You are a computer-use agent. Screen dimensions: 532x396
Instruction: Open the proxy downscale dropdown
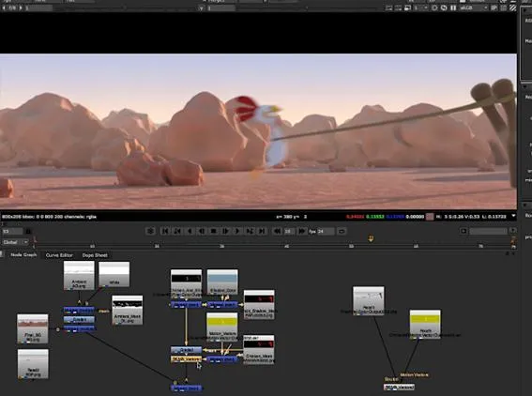[420, 8]
